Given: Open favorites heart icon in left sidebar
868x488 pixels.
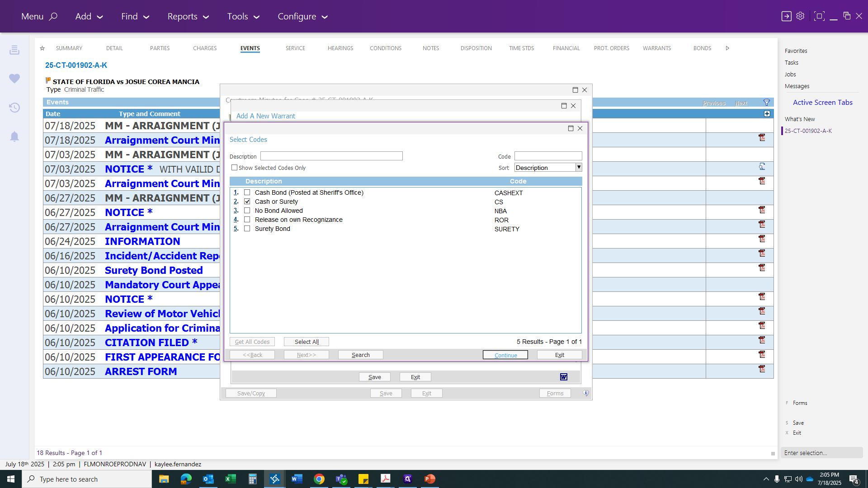Looking at the screenshot, I should pyautogui.click(x=14, y=79).
